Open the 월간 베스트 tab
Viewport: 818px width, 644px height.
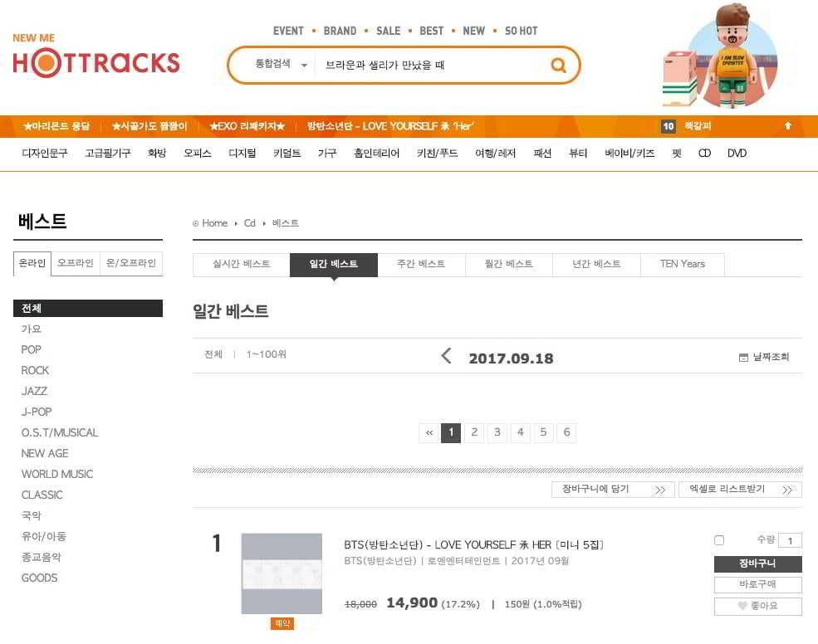pos(509,264)
